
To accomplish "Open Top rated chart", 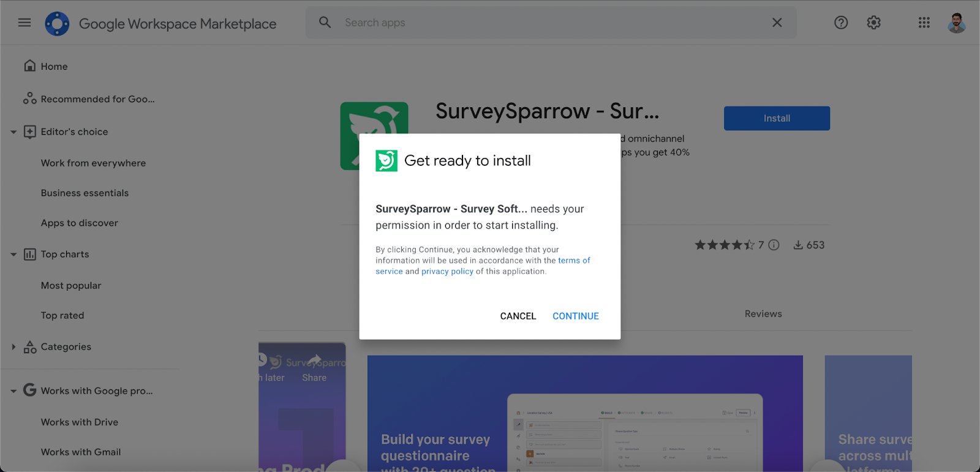I will 62,315.
